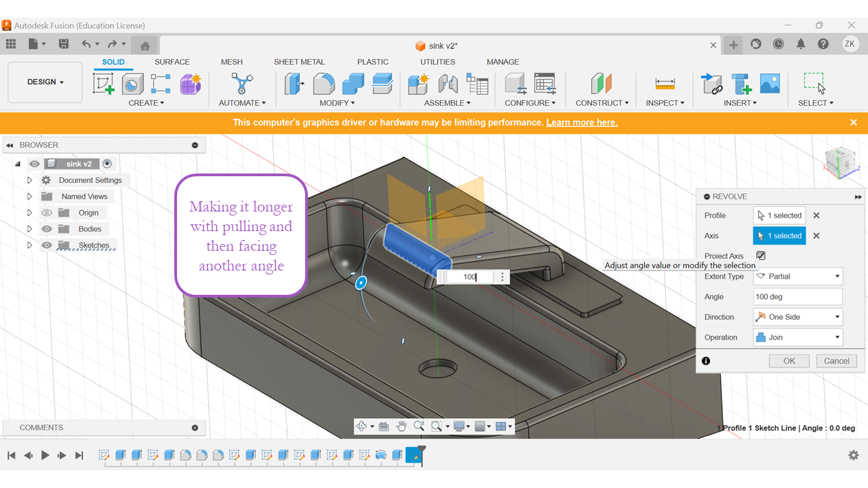Click the timeline end position marker
The image size is (868, 488).
421,455
